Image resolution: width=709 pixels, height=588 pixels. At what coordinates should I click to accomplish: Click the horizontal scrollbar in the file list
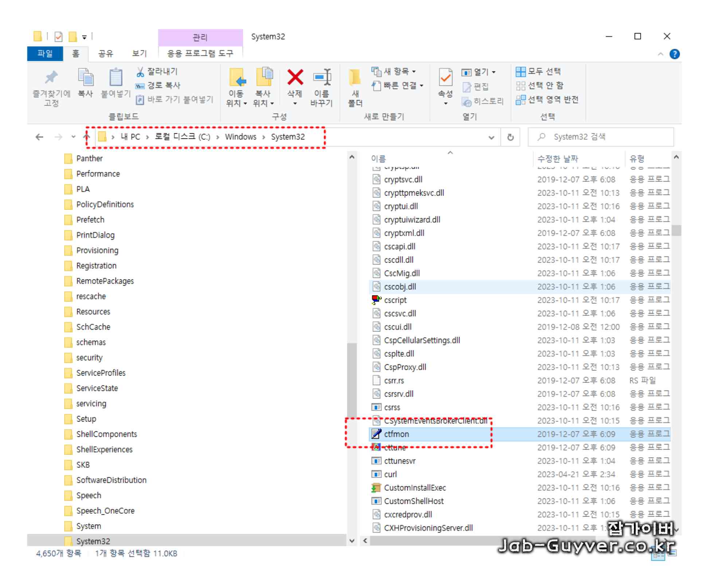[x=474, y=541]
